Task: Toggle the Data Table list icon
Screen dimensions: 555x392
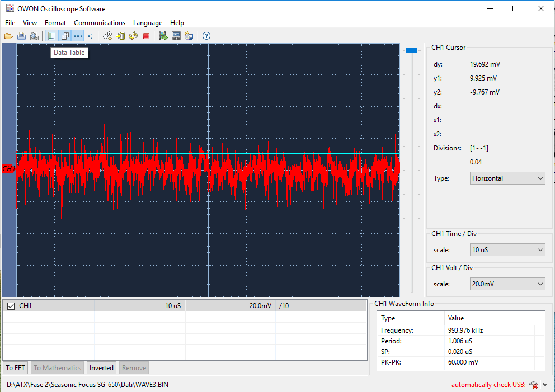Action: (x=51, y=36)
